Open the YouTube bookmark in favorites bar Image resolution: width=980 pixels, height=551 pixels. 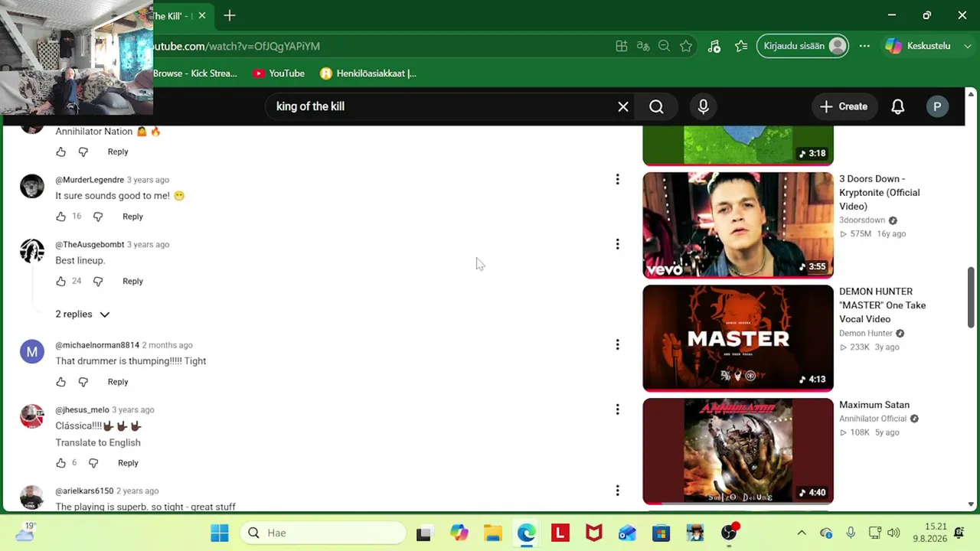[279, 73]
